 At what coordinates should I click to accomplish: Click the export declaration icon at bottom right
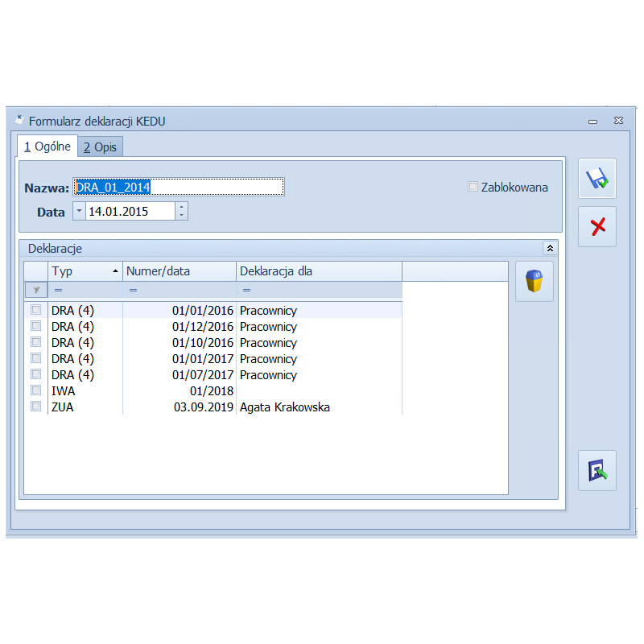[x=597, y=470]
